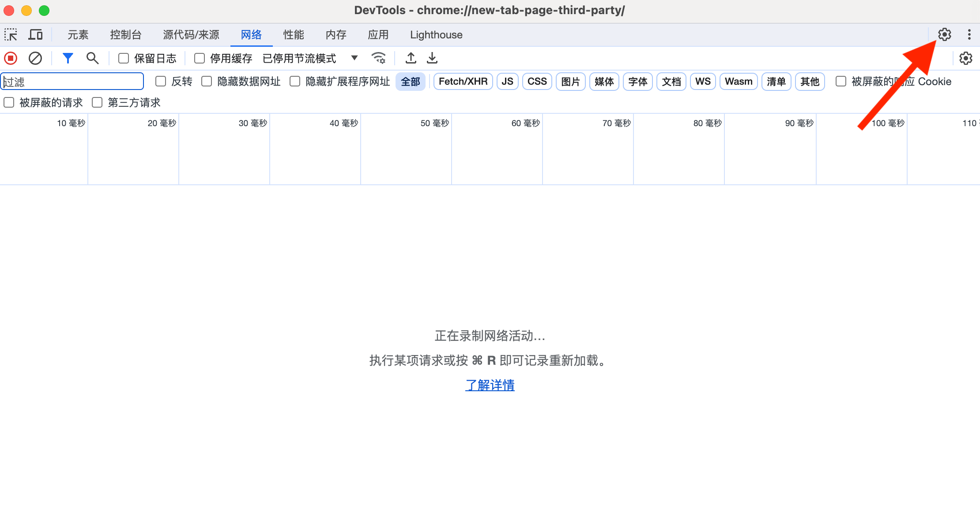Screen dimensions: 980x531
Task: Enable the 保留日志 checkbox
Action: tap(124, 58)
